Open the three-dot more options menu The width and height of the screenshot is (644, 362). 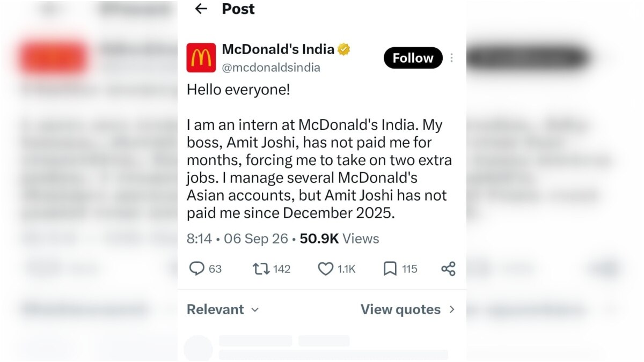[452, 58]
